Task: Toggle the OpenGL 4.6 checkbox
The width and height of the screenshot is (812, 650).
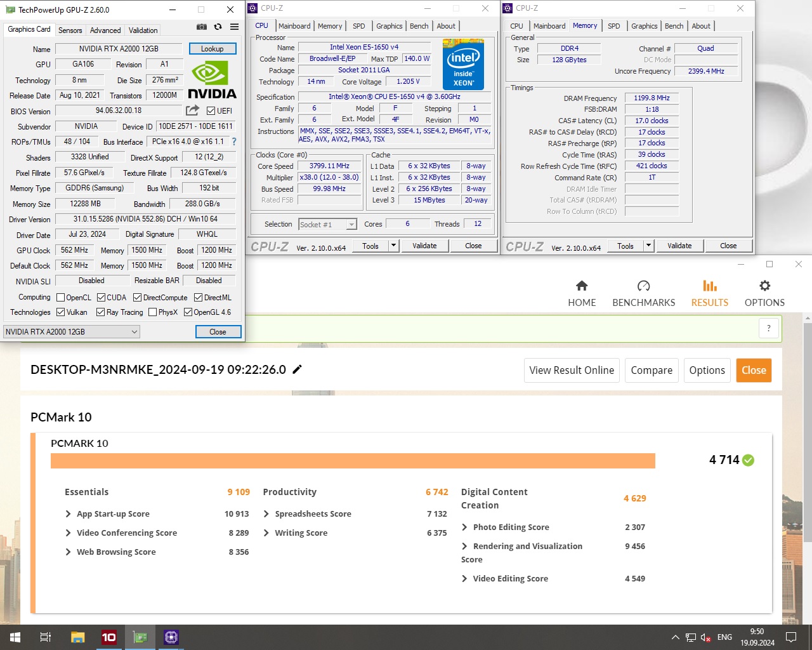Action: (x=188, y=312)
